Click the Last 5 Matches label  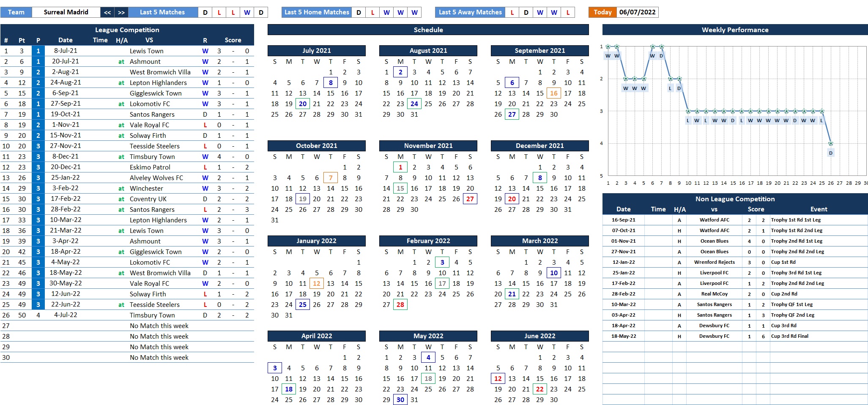pos(162,12)
